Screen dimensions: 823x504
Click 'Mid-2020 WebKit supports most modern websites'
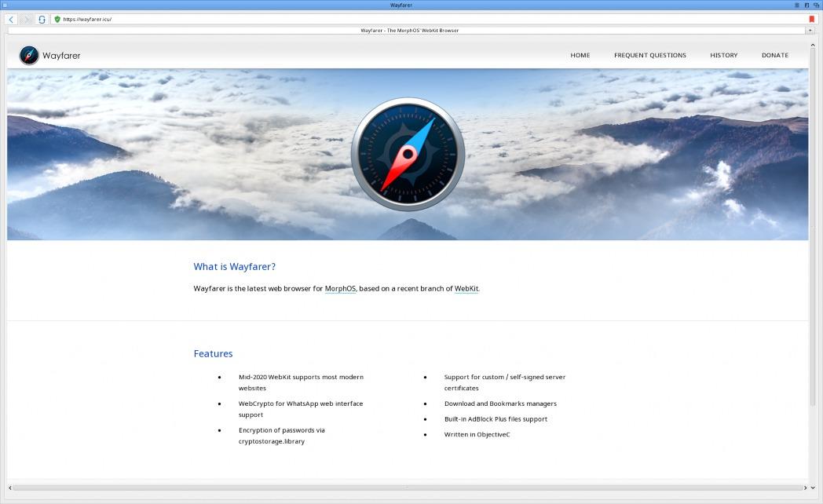(x=302, y=382)
